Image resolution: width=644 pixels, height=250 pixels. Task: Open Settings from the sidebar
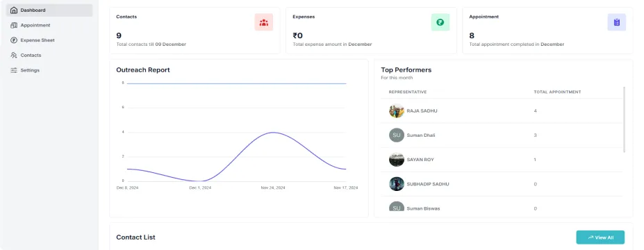(x=49, y=70)
